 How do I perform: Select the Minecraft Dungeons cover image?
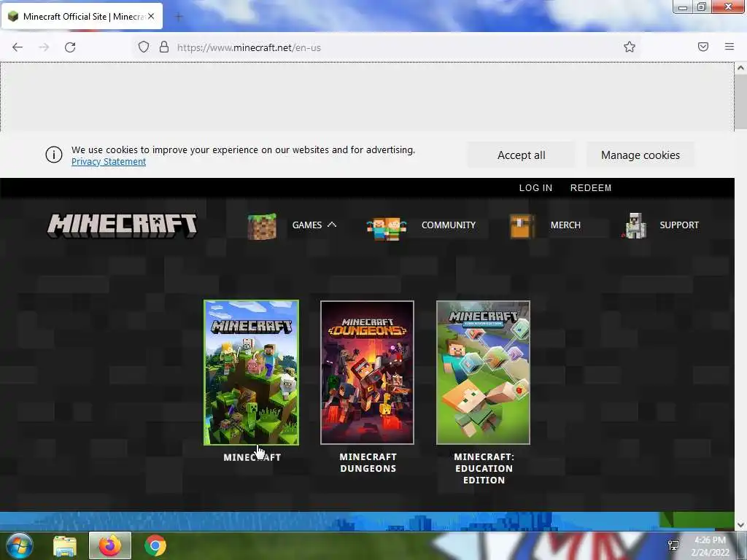(x=368, y=373)
